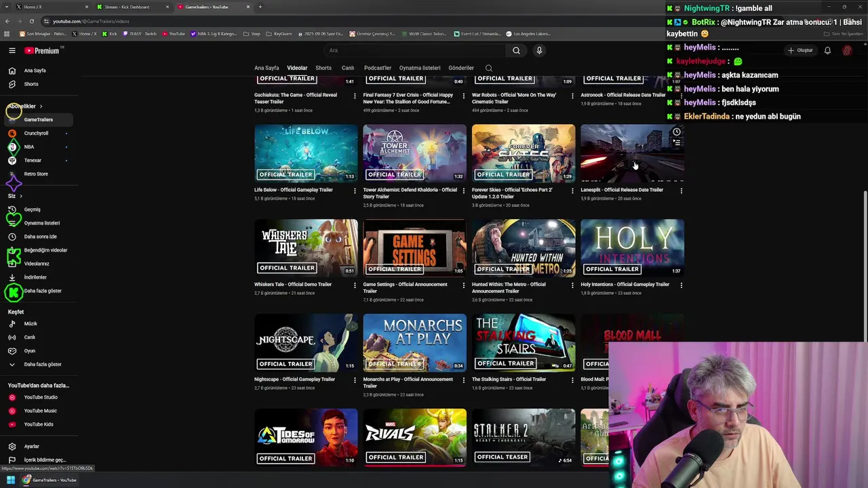Play the Life Below thumbnail
The width and height of the screenshot is (868, 488).
306,153
